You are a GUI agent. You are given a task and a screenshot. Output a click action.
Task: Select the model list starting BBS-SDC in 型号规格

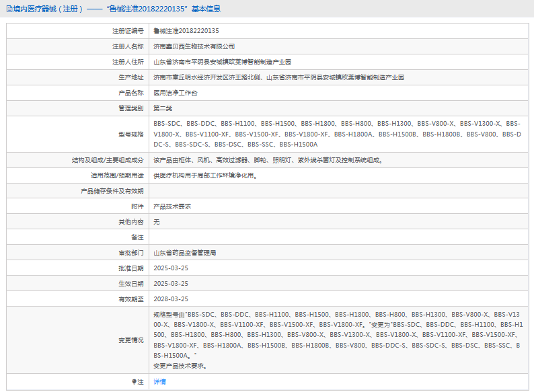(337, 134)
